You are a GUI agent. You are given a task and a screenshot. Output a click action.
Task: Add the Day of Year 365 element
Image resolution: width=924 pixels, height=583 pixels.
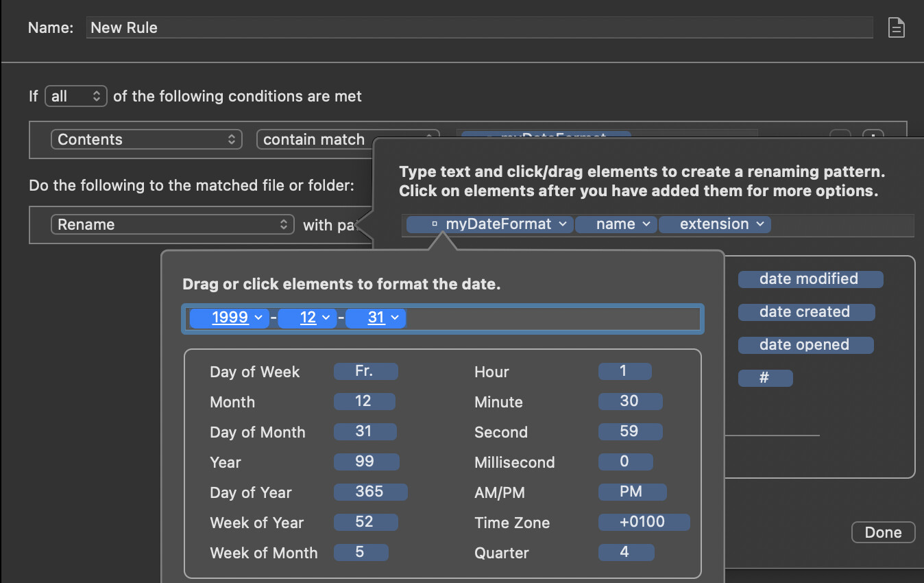(x=370, y=492)
